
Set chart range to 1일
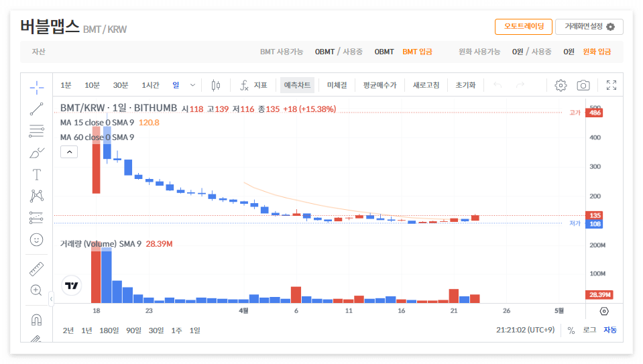tap(195, 330)
